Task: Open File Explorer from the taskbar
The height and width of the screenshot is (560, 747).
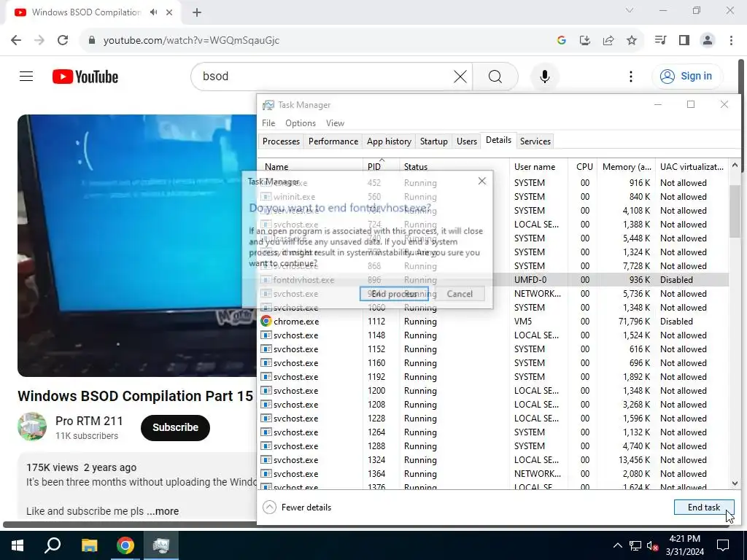Action: point(89,545)
